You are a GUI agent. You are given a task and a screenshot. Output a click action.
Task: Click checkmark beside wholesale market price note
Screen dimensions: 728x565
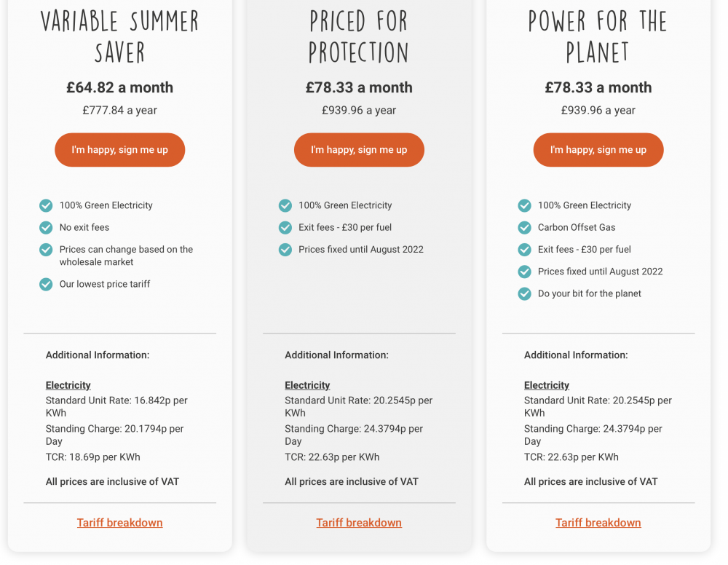coord(46,250)
